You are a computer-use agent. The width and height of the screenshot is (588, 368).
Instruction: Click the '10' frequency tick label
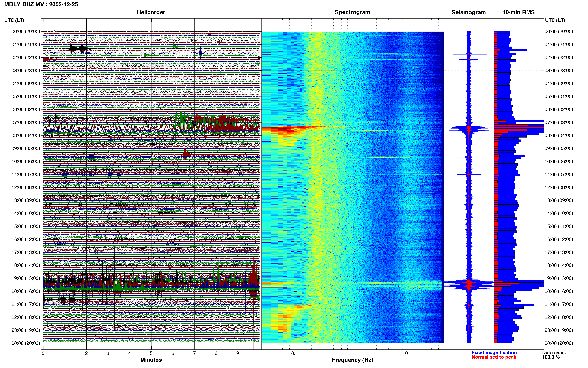[x=405, y=353]
